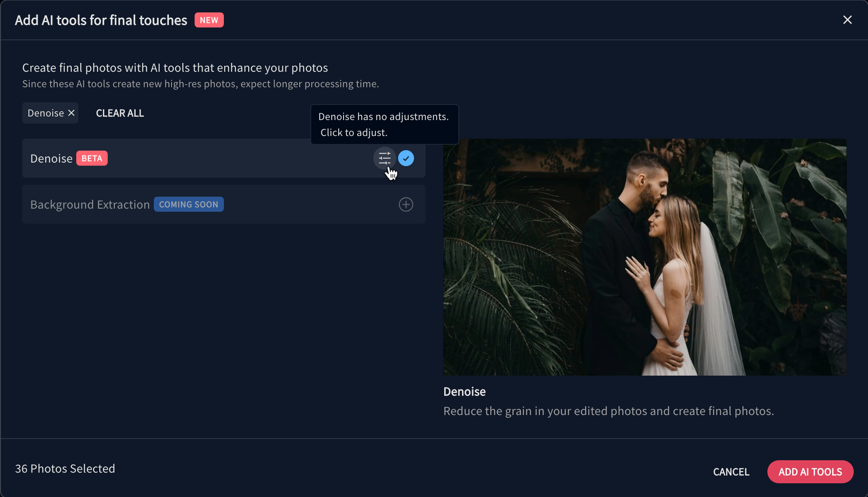This screenshot has height=497, width=868.
Task: Click the COMING SOON badge
Action: coord(188,204)
